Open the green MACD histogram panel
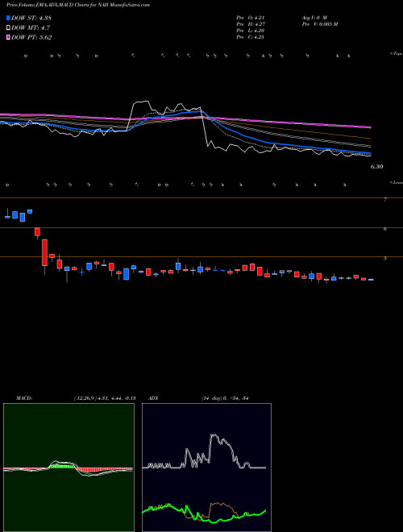The height and width of the screenshot is (532, 403). [x=69, y=468]
